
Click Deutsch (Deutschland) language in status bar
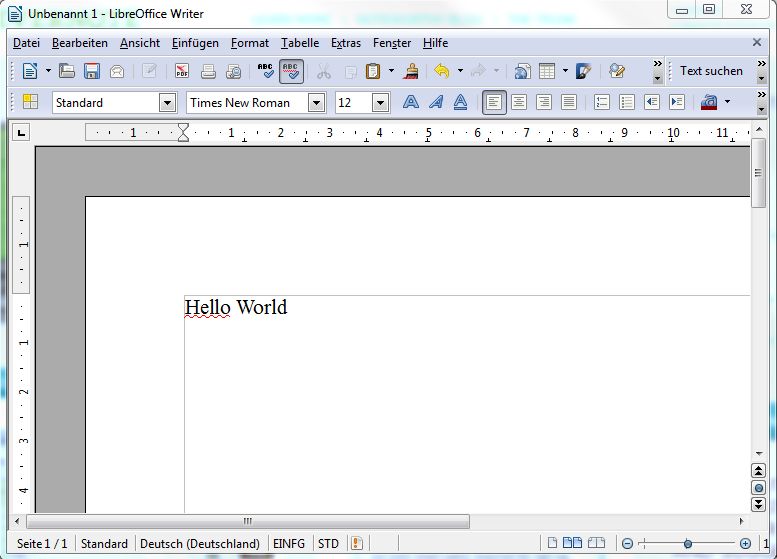tap(199, 543)
